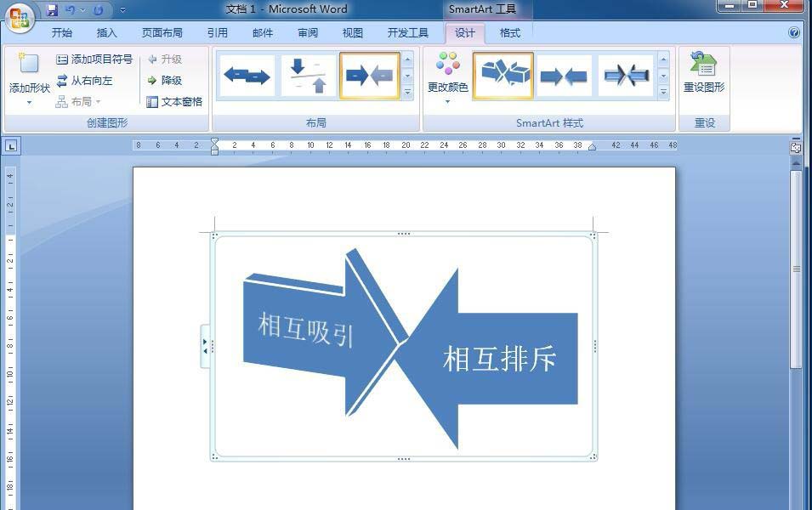Click the 升级 promote button
Image resolution: width=812 pixels, height=510 pixels.
(x=165, y=59)
